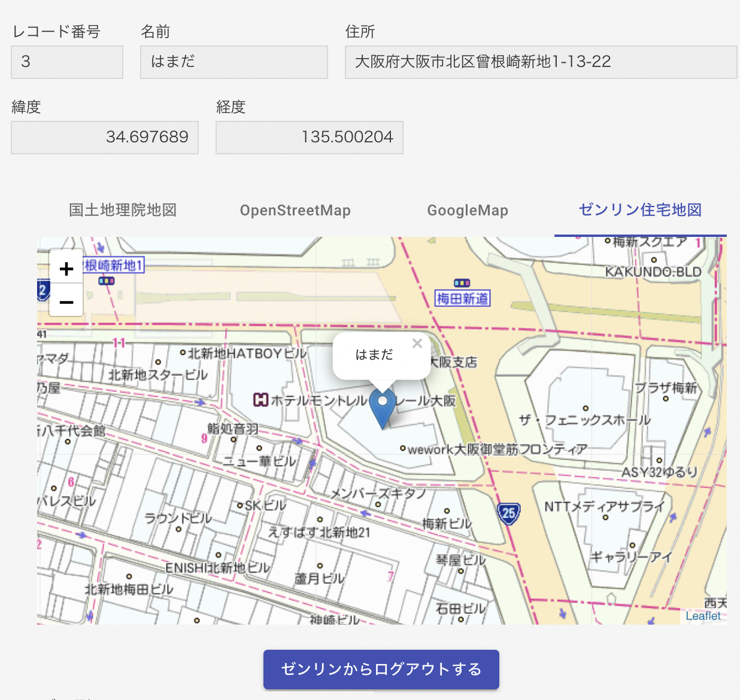
Task: Click the 北新地HATBOYビル map label
Action: [247, 354]
